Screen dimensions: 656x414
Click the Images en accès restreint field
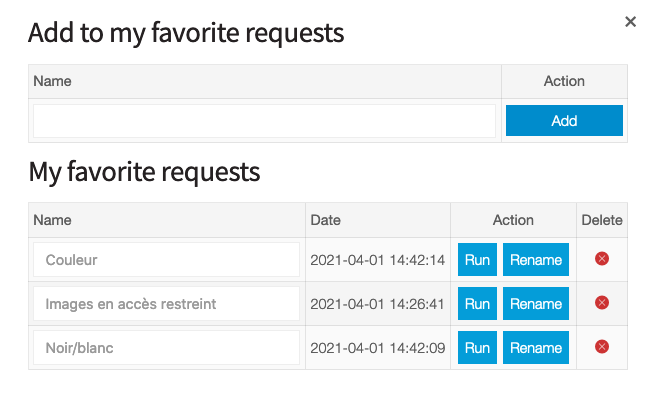(x=167, y=304)
